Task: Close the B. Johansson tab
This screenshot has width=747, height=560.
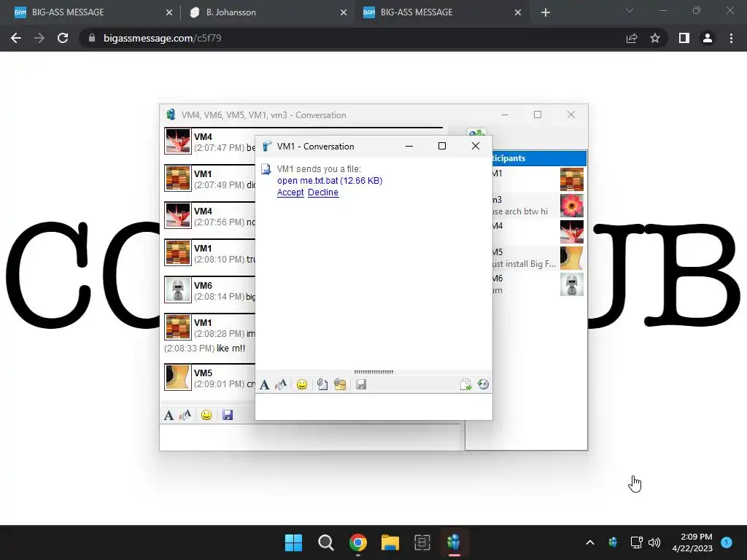Action: (x=344, y=12)
